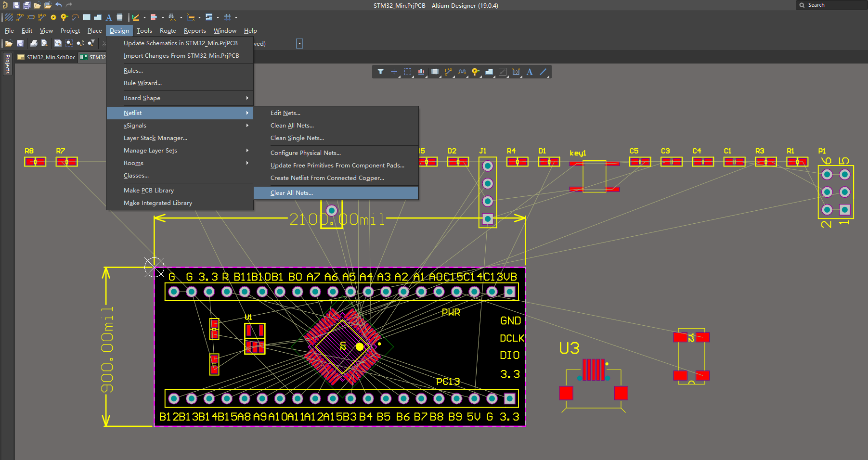Pick the text string 'A' in wiring toolbar
Screen dimensions: 868x460
[x=109, y=17]
